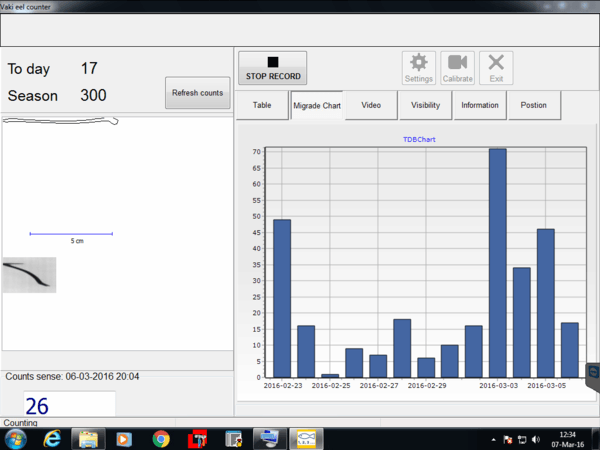Open the media player taskbar icon
Screen dimensions: 600x450
point(124,439)
